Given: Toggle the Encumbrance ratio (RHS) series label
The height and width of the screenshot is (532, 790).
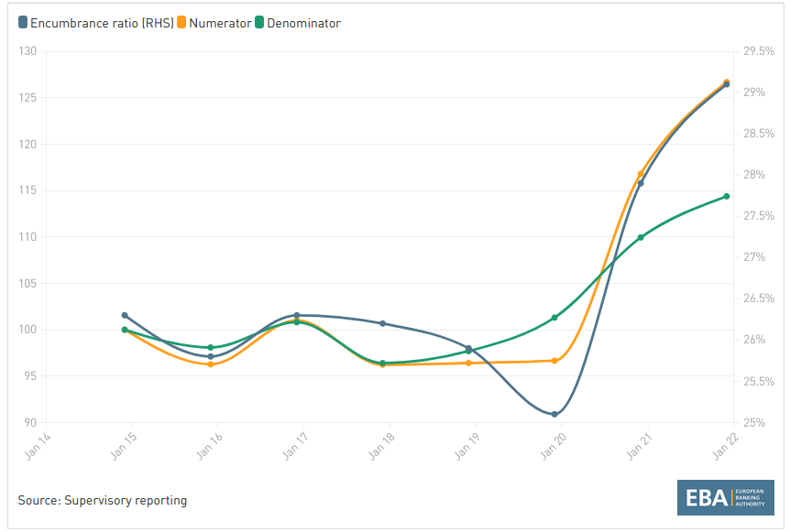Looking at the screenshot, I should (102, 23).
